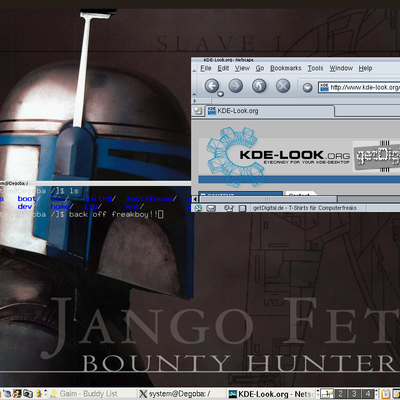Switch to system@Degoba terminal taskbar entry

pyautogui.click(x=182, y=394)
